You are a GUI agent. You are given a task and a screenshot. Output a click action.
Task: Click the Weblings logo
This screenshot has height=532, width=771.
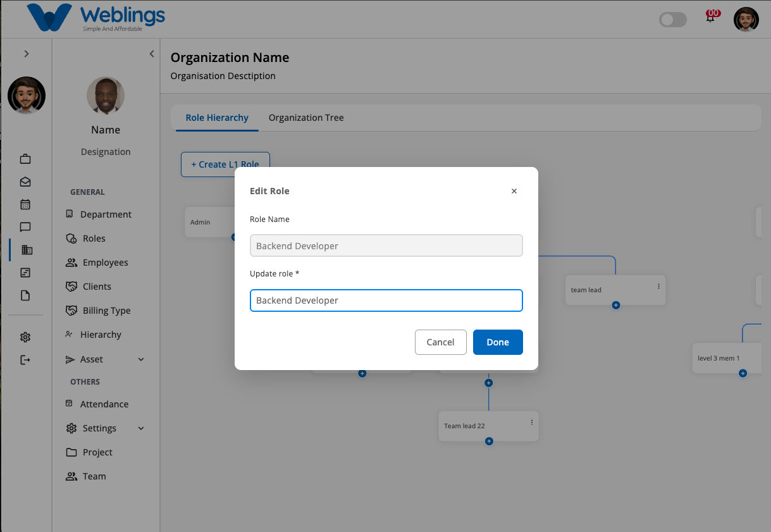(96, 18)
